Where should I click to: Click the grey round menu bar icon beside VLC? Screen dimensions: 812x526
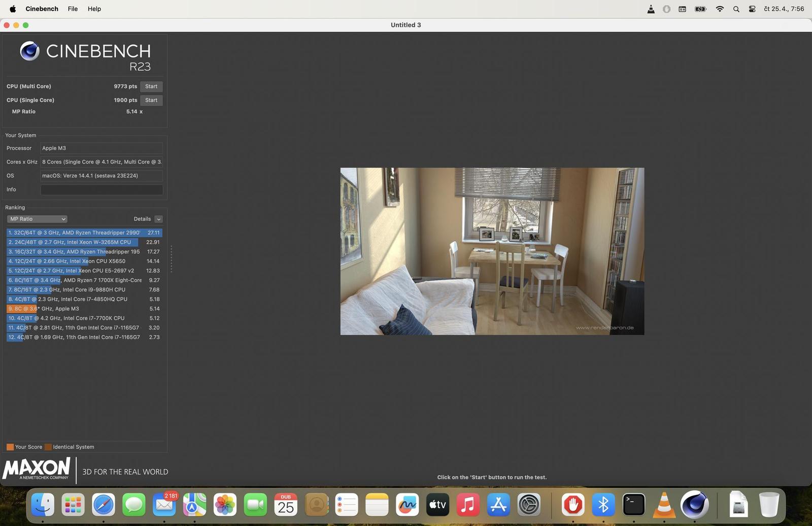[x=666, y=9]
